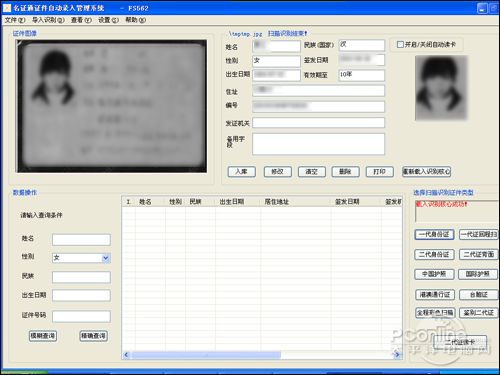Click the 有效期至 result field
This screenshot has width=500, height=375.
coord(362,75)
